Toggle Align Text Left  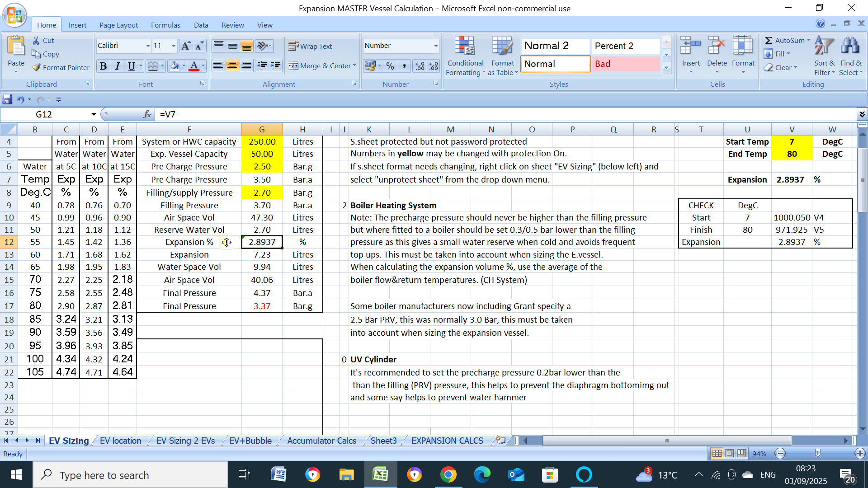tap(218, 66)
